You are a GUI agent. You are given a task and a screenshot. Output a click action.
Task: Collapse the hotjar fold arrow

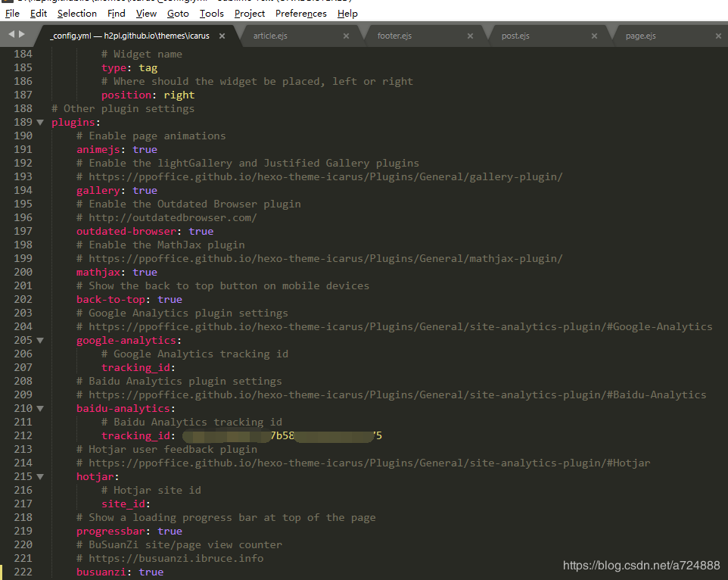point(40,476)
